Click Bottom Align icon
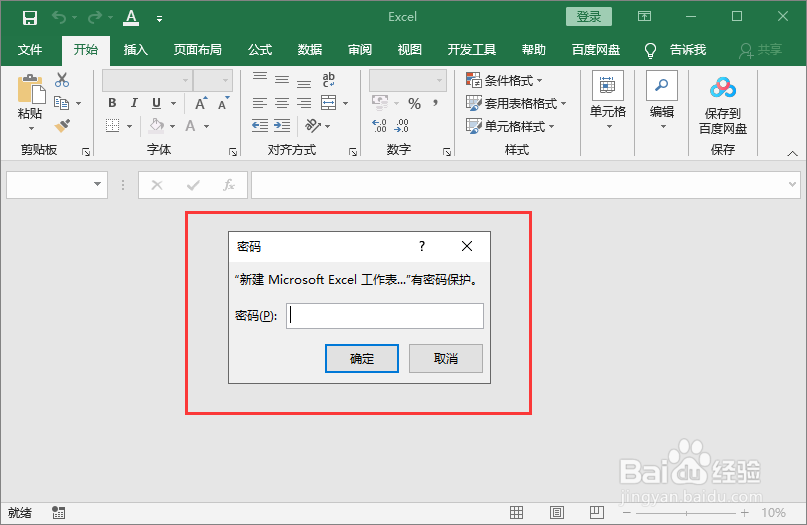The width and height of the screenshot is (807, 525). [304, 82]
